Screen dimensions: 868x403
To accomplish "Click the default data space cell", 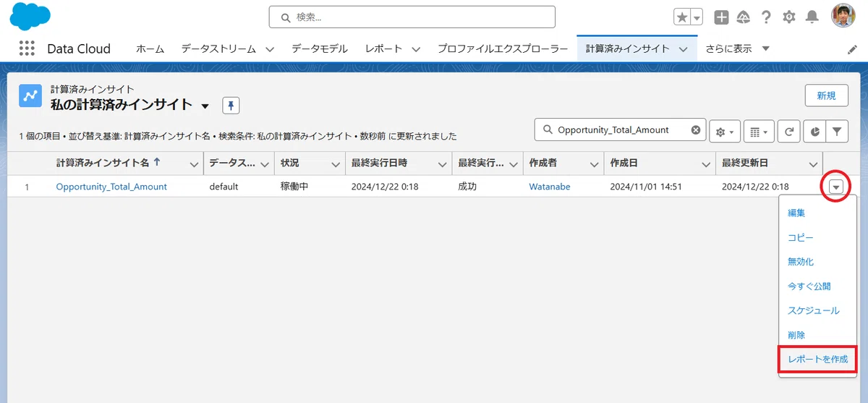I will point(224,187).
